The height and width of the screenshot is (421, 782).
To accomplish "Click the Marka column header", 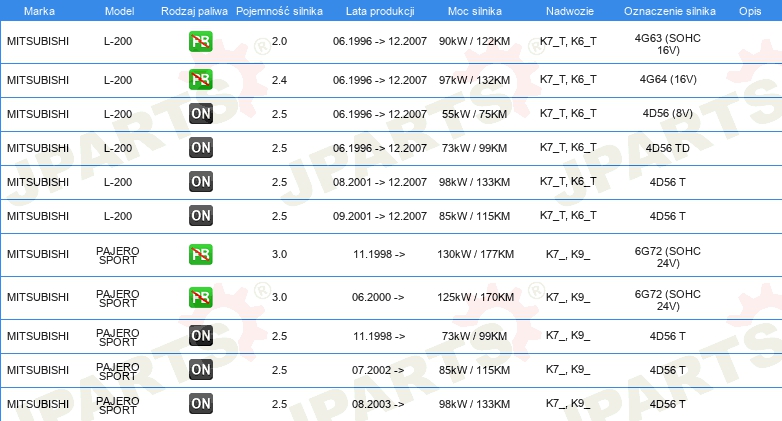I will 39,11.
